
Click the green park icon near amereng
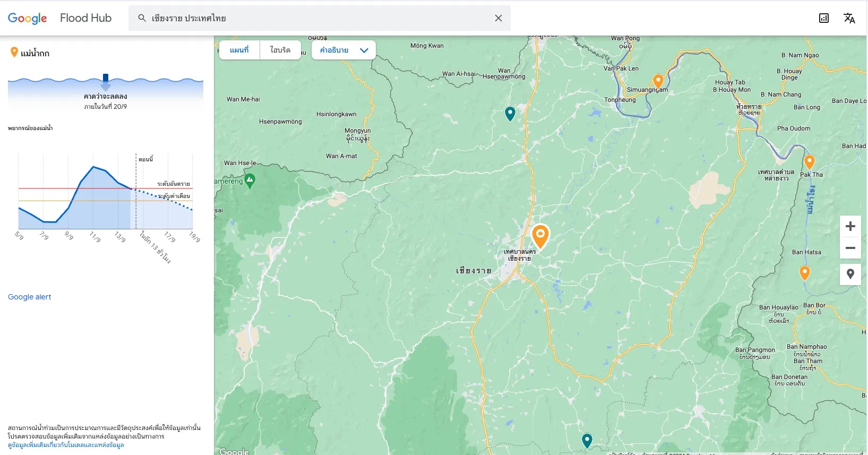click(x=250, y=181)
